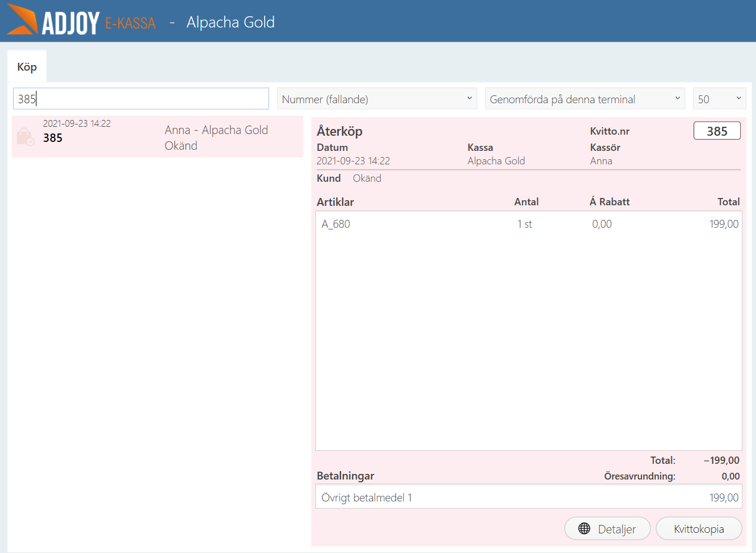Select the Anna - Alpacha Gold receipt row
This screenshot has width=756, height=553.
[x=158, y=137]
